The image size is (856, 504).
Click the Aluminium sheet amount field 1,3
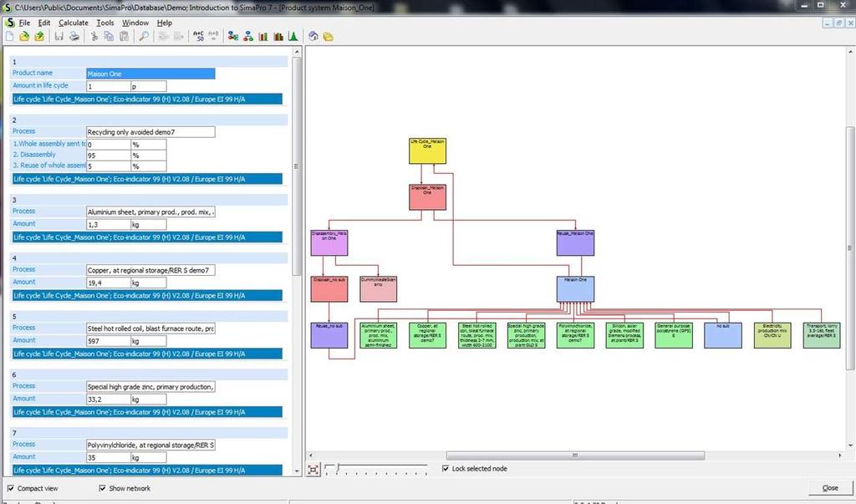(108, 225)
